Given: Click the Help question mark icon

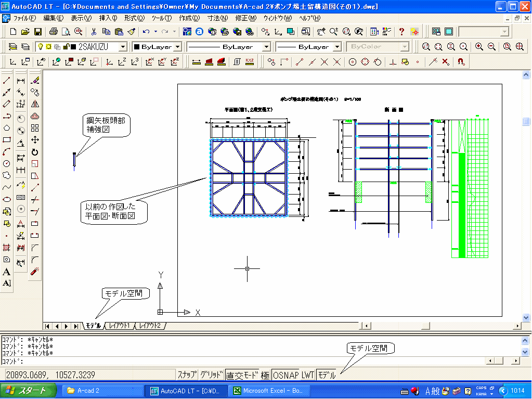Looking at the screenshot, I should pos(401,32).
